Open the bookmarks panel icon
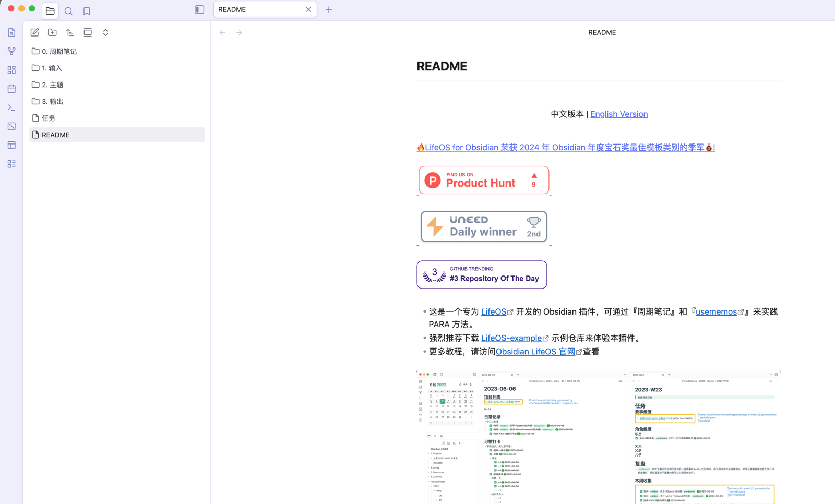This screenshot has height=504, width=835. click(87, 10)
